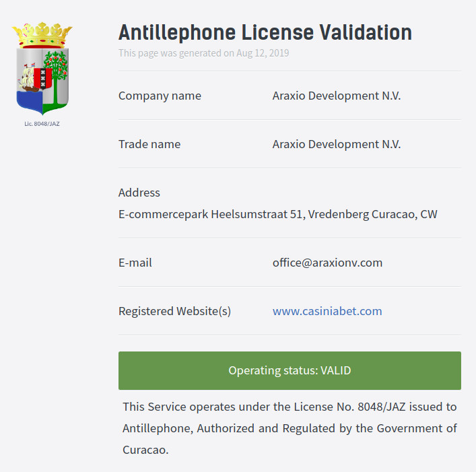Open the www.casiniabet.com link
The height and width of the screenshot is (472, 476).
tap(327, 311)
